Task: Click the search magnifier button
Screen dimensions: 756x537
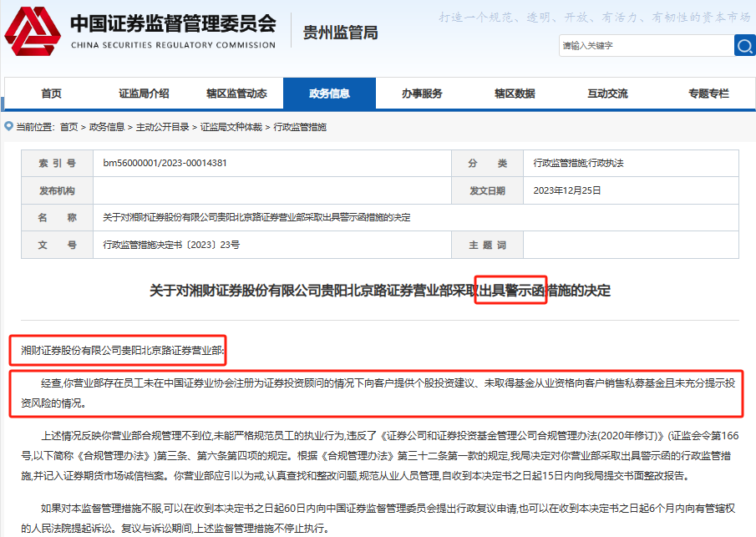Action: click(744, 45)
